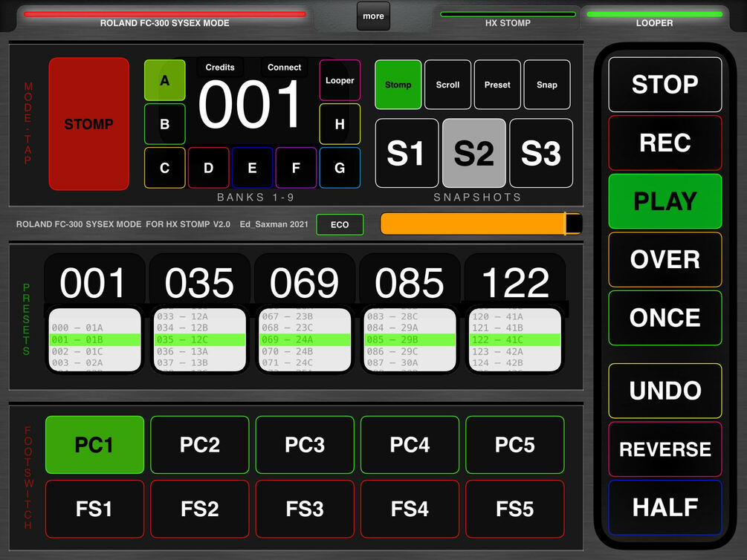Screen dimensions: 747x560
Task: Toggle looper REVERSE
Action: pos(665,449)
